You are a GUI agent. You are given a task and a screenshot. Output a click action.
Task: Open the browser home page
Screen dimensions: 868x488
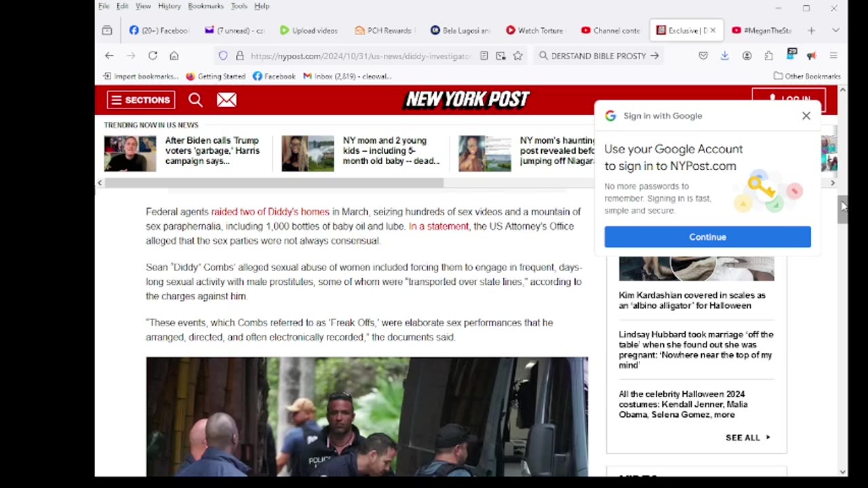[x=174, y=56]
